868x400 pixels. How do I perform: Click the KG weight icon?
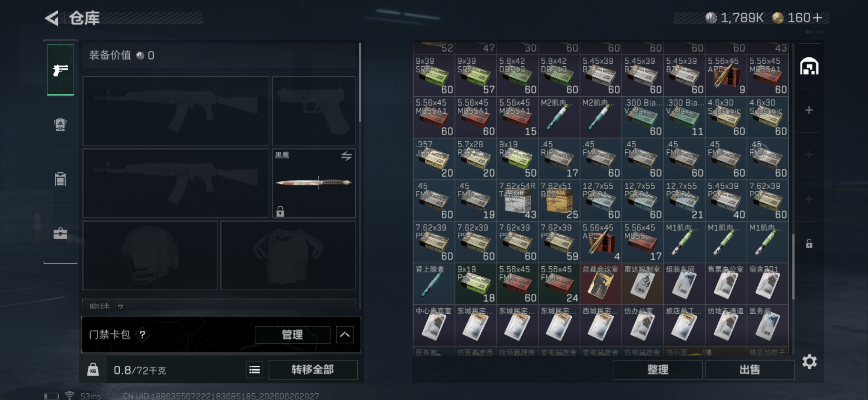[93, 370]
